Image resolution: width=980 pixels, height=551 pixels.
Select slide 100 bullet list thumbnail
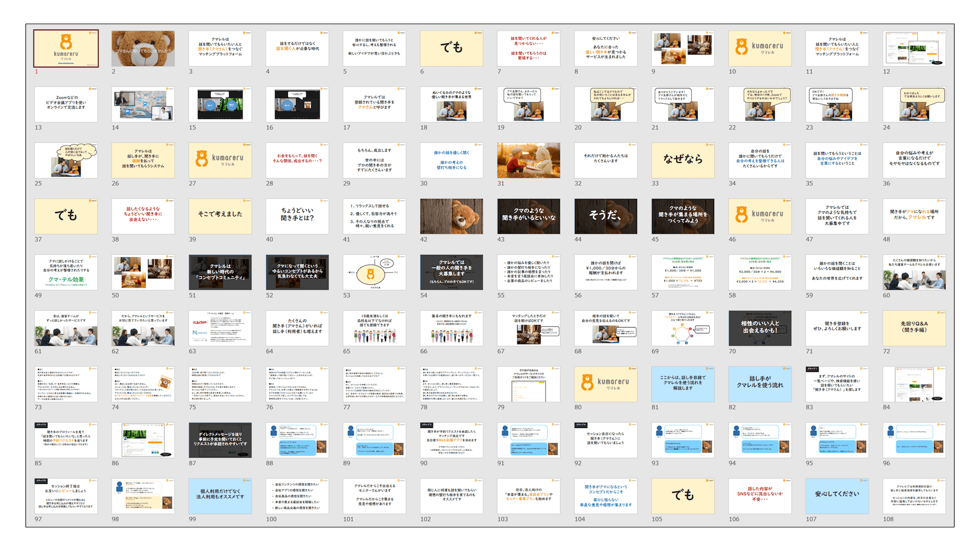point(297,496)
